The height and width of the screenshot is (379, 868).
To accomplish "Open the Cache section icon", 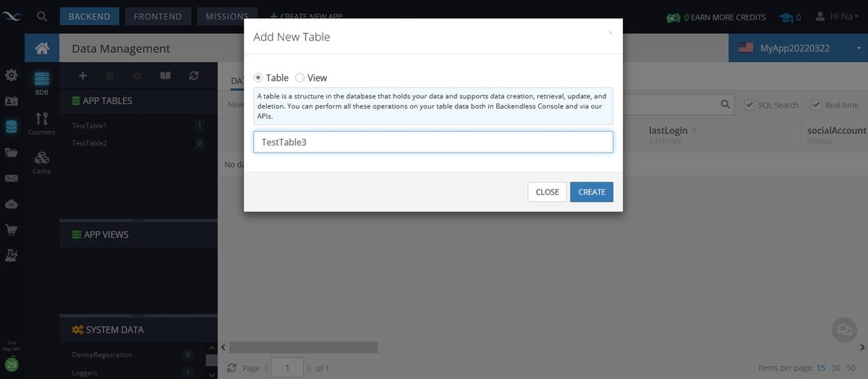I will pyautogui.click(x=42, y=161).
